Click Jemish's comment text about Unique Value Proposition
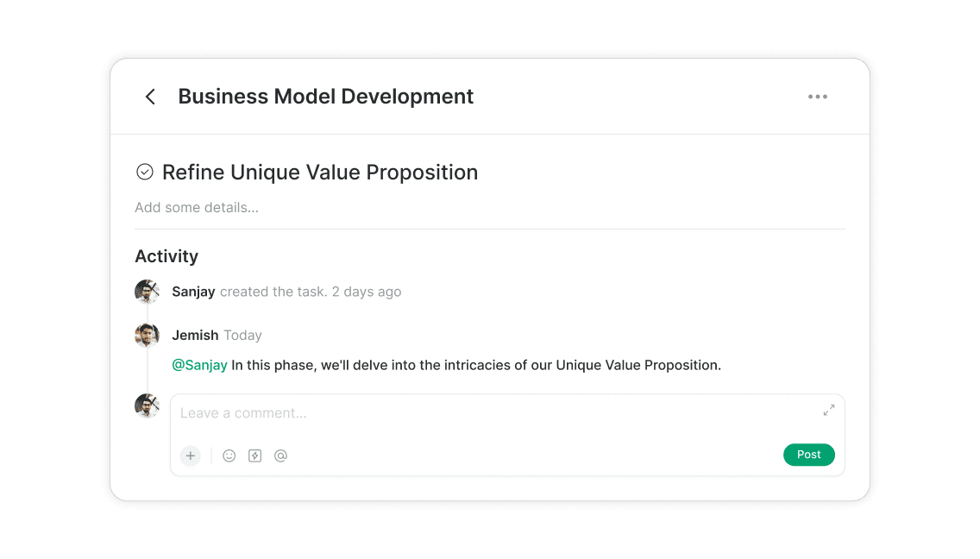 [x=476, y=365]
